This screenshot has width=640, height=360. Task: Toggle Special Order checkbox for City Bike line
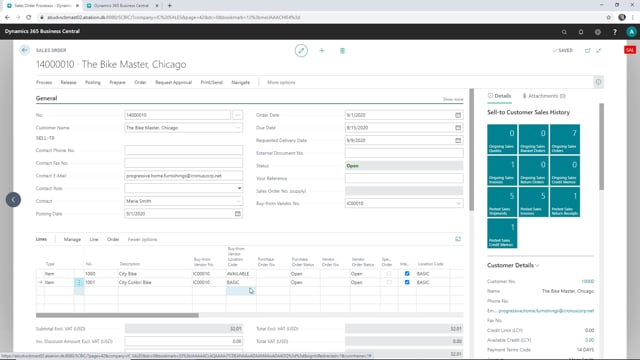tap(389, 273)
